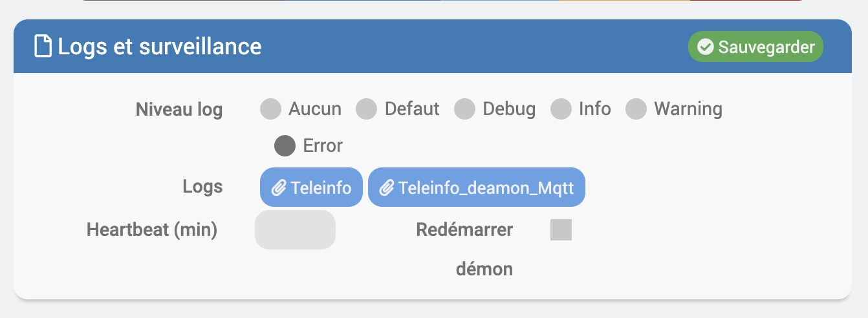The image size is (868, 318).
Task: Click the paperclip icon on Teleinfo log
Action: pos(279,188)
